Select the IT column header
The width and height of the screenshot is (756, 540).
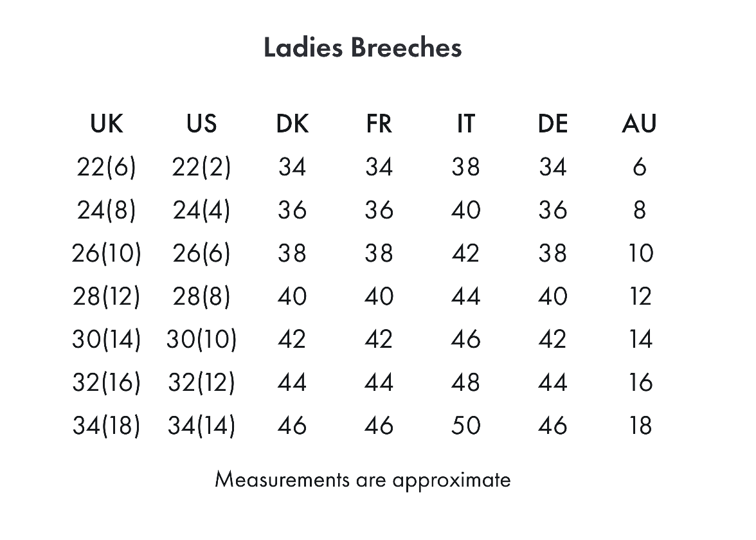click(465, 123)
